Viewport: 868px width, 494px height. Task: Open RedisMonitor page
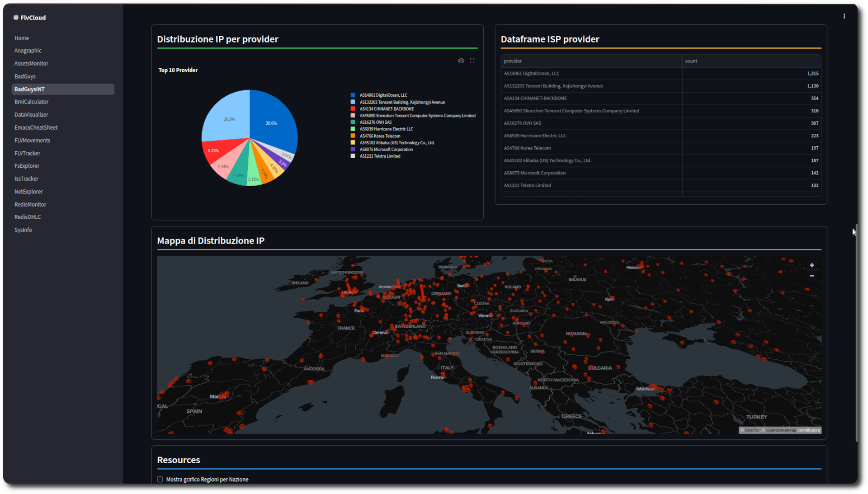coord(63,205)
